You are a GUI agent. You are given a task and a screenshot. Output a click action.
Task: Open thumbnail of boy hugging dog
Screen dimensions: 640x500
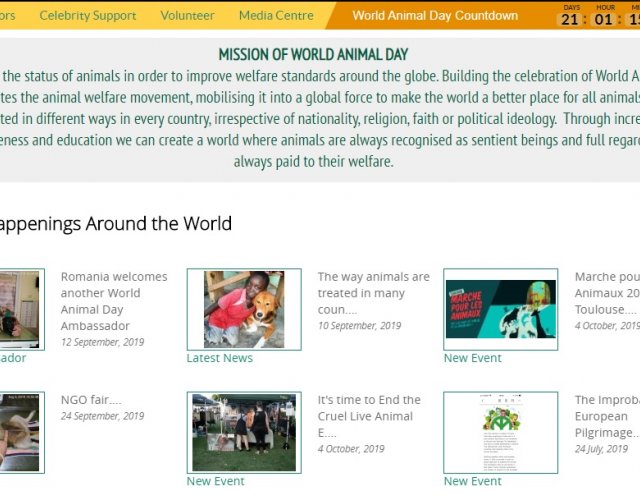point(244,309)
